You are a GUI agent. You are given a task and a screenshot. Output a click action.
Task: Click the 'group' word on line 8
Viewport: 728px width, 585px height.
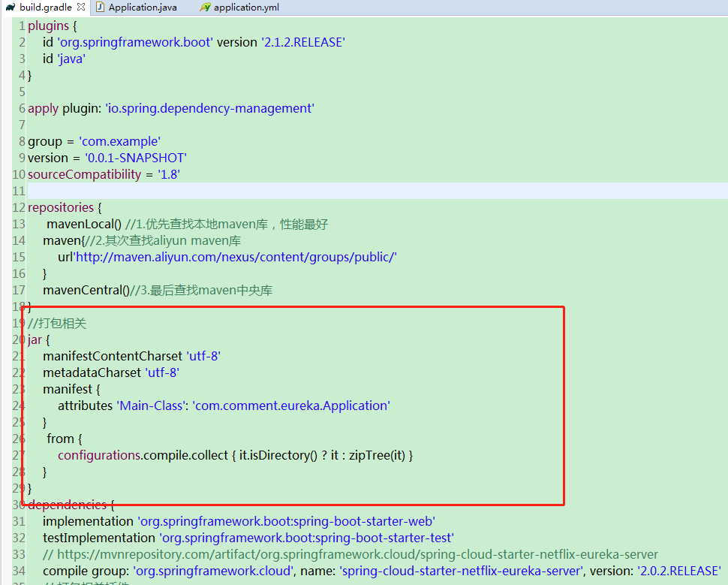click(45, 141)
